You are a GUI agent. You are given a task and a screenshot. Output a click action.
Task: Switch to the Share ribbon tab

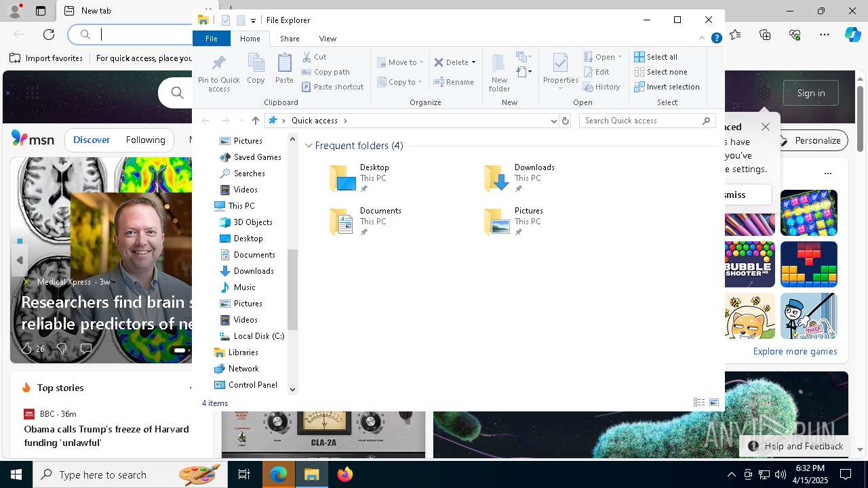pos(290,39)
